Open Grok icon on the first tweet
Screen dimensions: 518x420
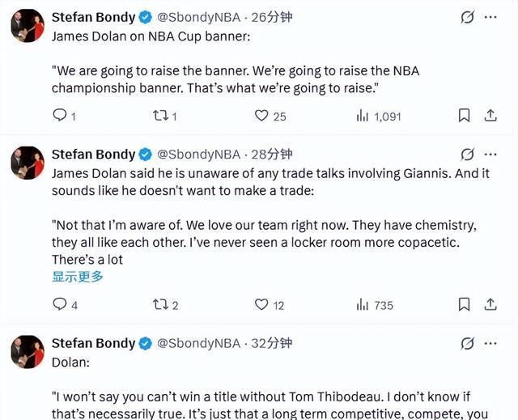[x=467, y=16]
